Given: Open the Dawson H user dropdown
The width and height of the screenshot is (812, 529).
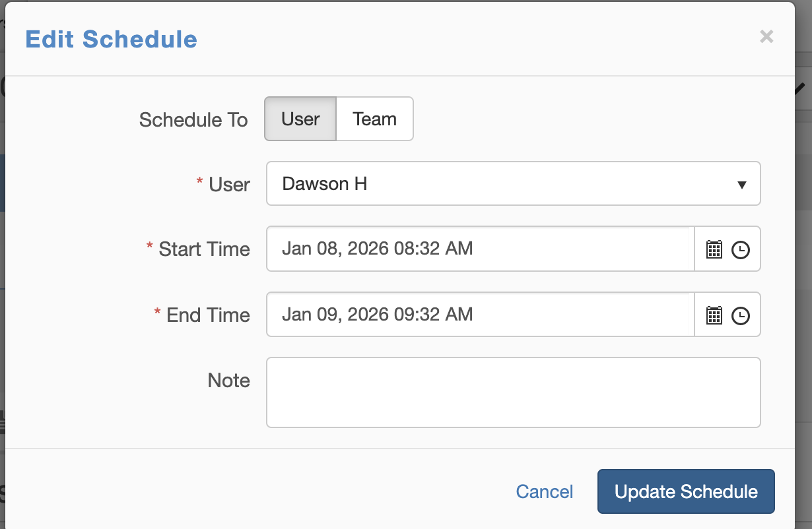Looking at the screenshot, I should pyautogui.click(x=502, y=184).
